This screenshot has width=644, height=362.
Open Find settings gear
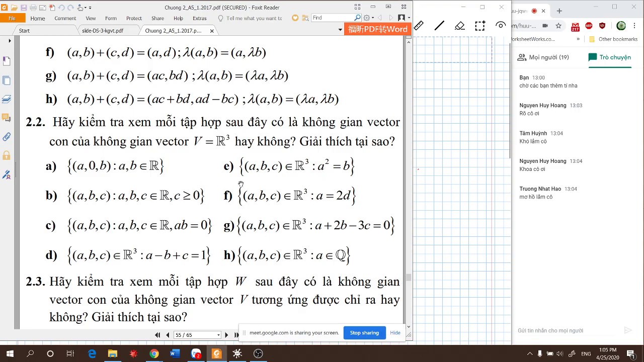coord(366,18)
